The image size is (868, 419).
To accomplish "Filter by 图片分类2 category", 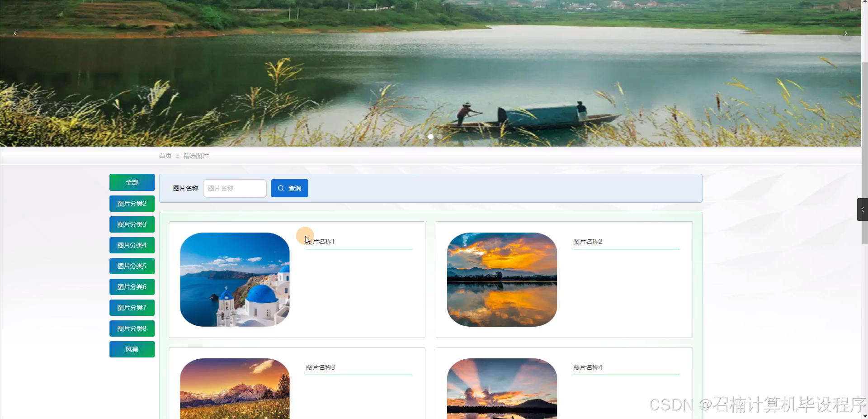I will point(132,204).
